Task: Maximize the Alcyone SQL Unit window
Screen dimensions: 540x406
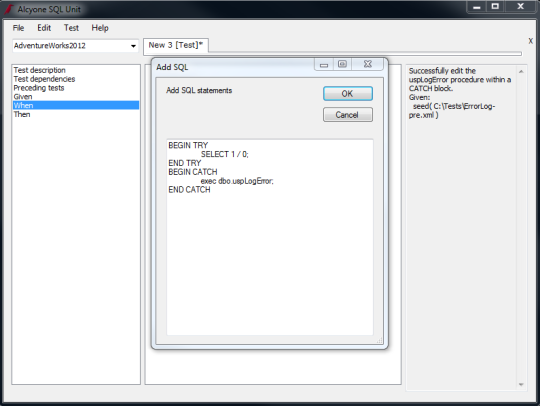Action: (x=495, y=7)
